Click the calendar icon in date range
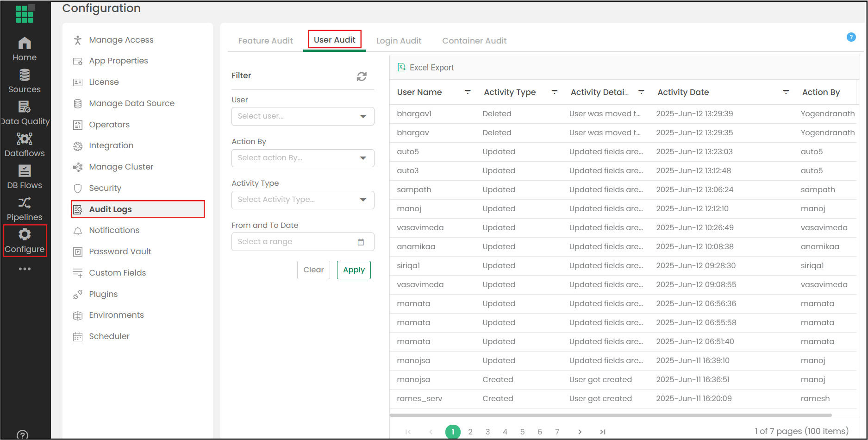Image resolution: width=868 pixels, height=440 pixels. tap(361, 242)
